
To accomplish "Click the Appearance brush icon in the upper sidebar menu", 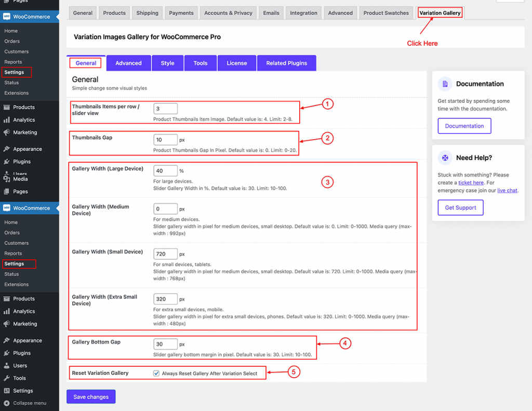I will (6, 149).
